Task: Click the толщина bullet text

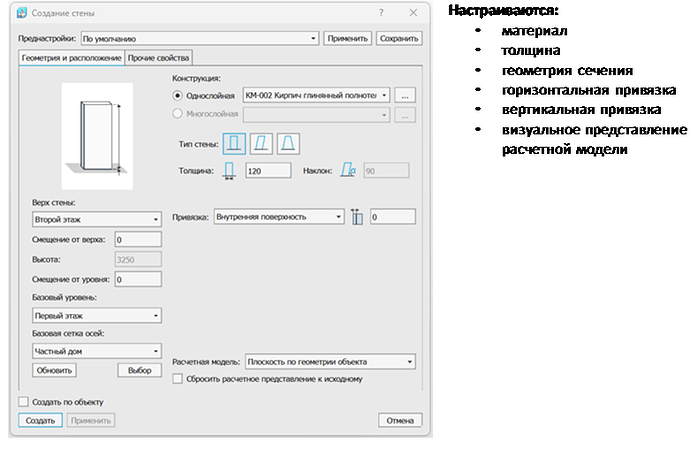Action: tap(531, 51)
